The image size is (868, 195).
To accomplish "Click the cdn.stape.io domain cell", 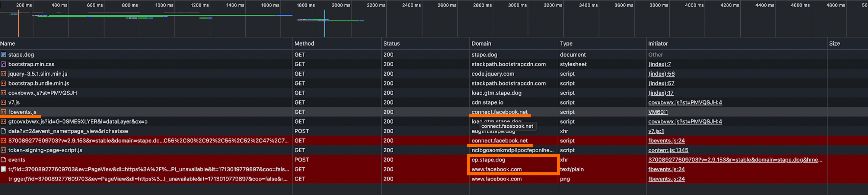I will 487,102.
